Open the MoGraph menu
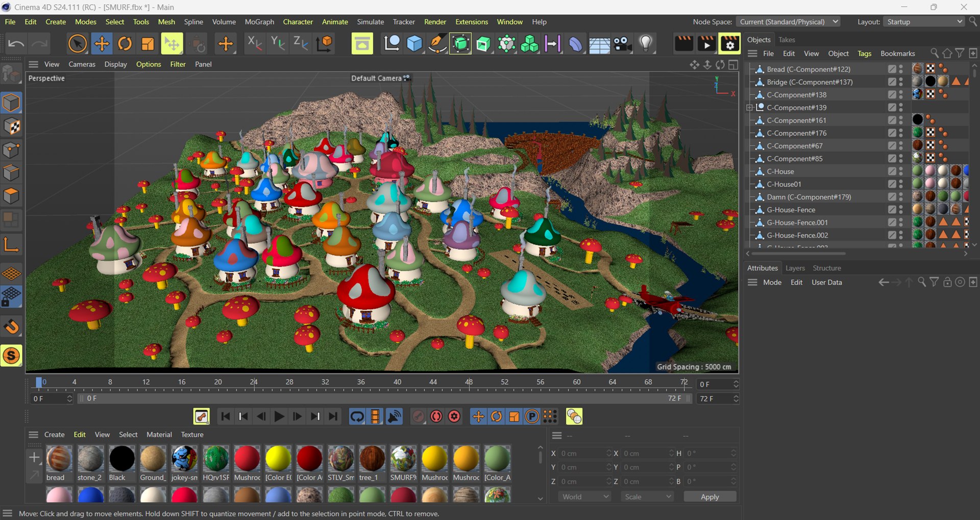The width and height of the screenshot is (980, 520). (259, 22)
